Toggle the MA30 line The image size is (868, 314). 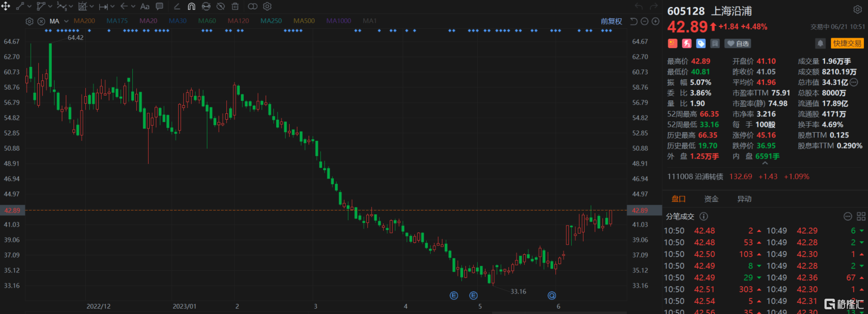click(x=177, y=21)
